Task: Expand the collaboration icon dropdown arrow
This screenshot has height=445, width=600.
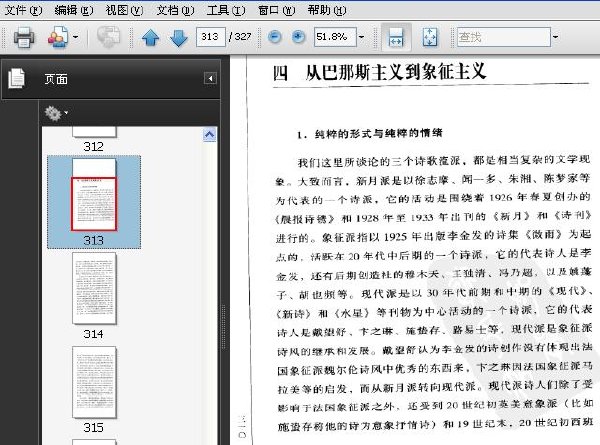Action: (75, 37)
